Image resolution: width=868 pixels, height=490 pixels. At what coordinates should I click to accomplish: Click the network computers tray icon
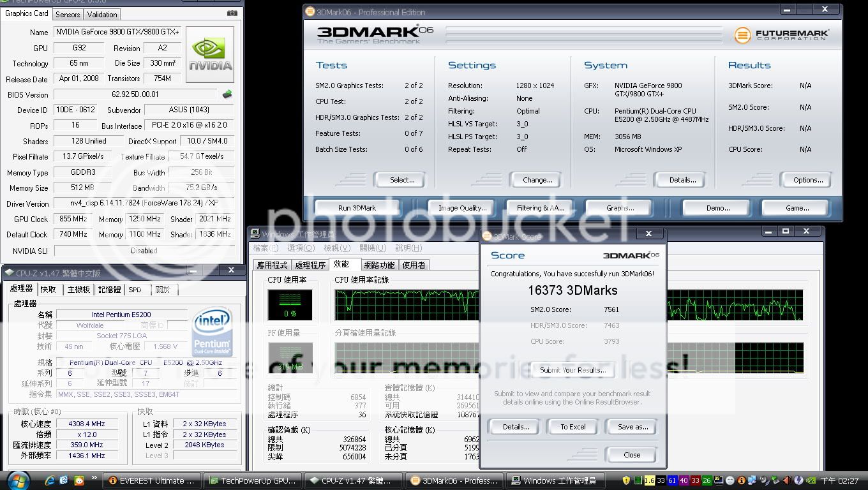click(x=752, y=480)
